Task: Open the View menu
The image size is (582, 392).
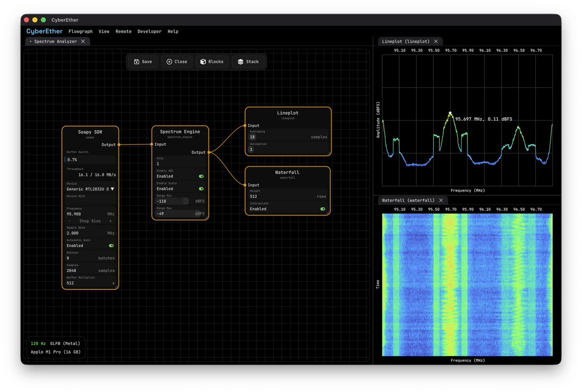Action: pos(104,31)
